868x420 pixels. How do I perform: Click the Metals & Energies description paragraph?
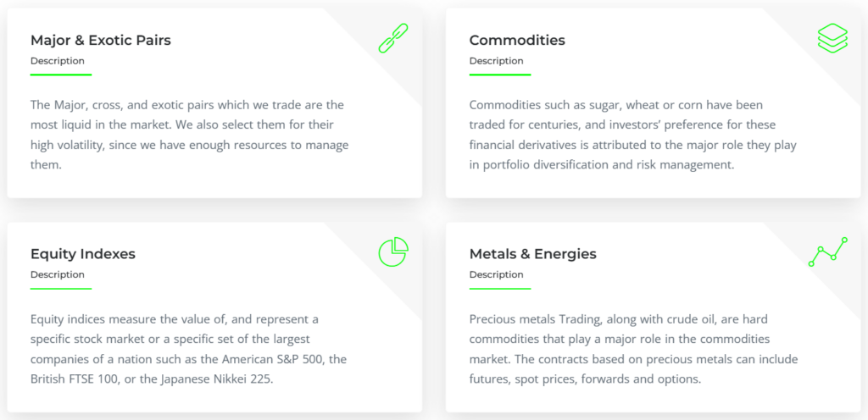click(x=632, y=348)
